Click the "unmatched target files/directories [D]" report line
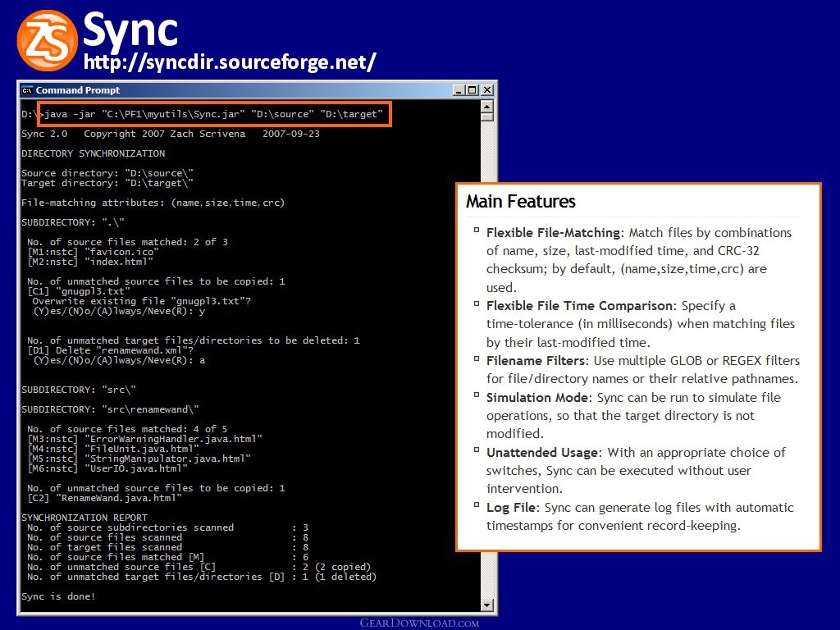Viewport: 840px width, 630px height. [202, 577]
